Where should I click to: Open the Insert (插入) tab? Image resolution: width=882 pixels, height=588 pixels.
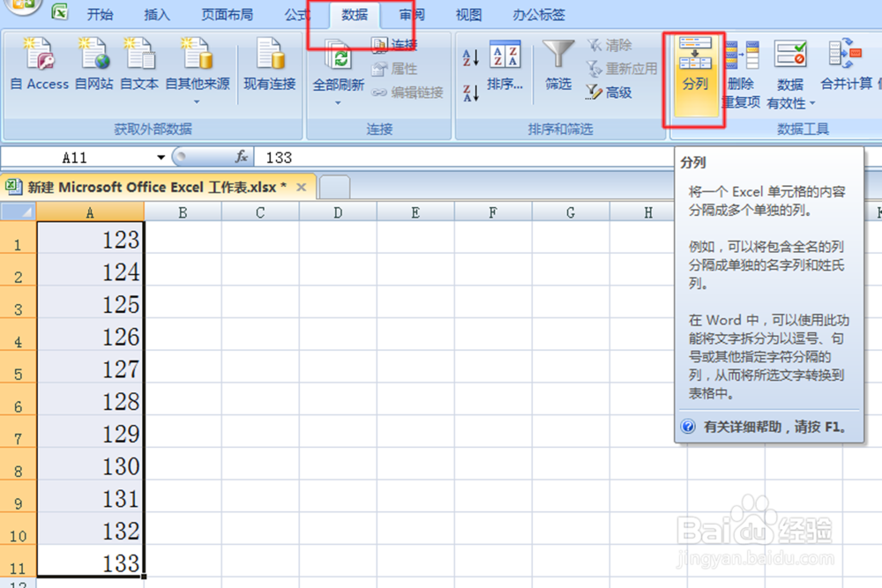[156, 15]
